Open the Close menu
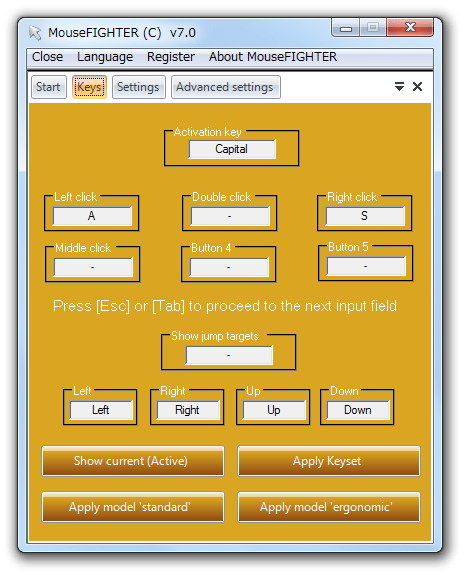Image resolution: width=465 pixels, height=575 pixels. [47, 57]
